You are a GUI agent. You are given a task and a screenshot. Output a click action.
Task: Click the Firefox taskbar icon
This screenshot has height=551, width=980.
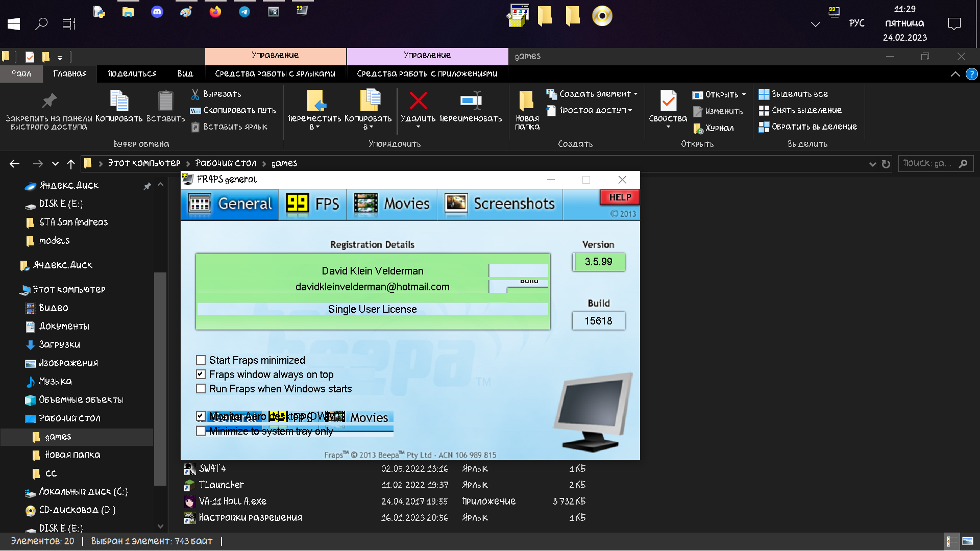click(x=215, y=12)
